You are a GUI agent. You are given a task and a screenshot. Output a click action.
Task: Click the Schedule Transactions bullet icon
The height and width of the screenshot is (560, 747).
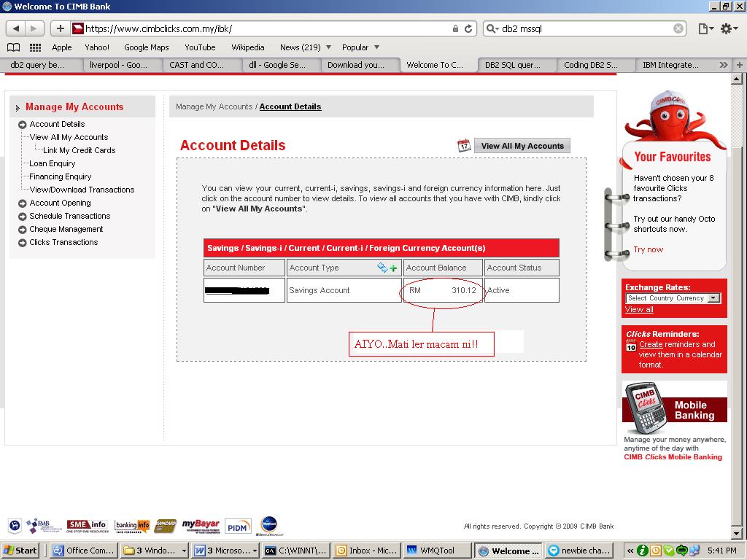(23, 217)
